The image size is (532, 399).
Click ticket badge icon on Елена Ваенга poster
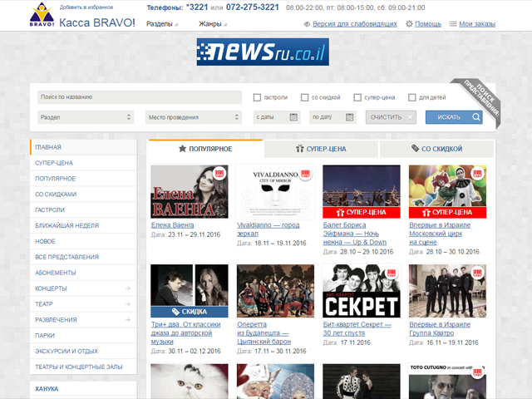(219, 174)
